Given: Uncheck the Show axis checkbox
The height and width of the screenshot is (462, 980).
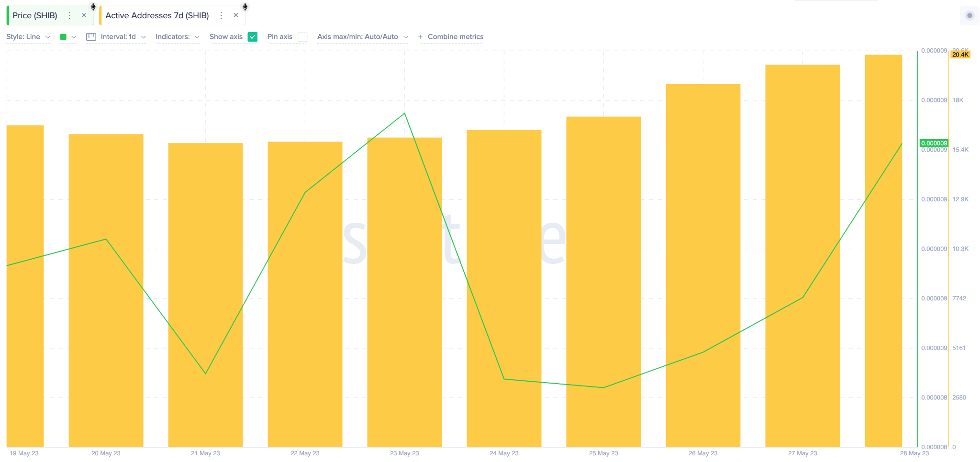Looking at the screenshot, I should pyautogui.click(x=253, y=37).
